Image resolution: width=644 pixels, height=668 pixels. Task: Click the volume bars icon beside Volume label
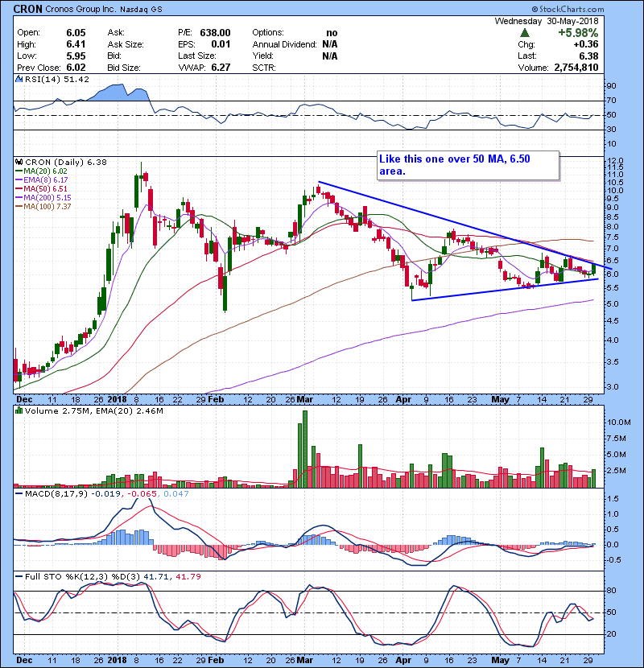click(x=19, y=410)
